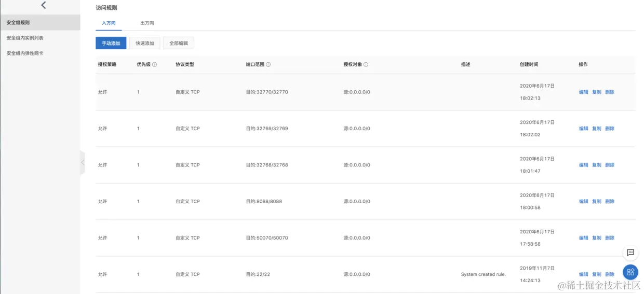Select the port text 目的:8088/8088
The image size is (644, 294).
coord(264,202)
